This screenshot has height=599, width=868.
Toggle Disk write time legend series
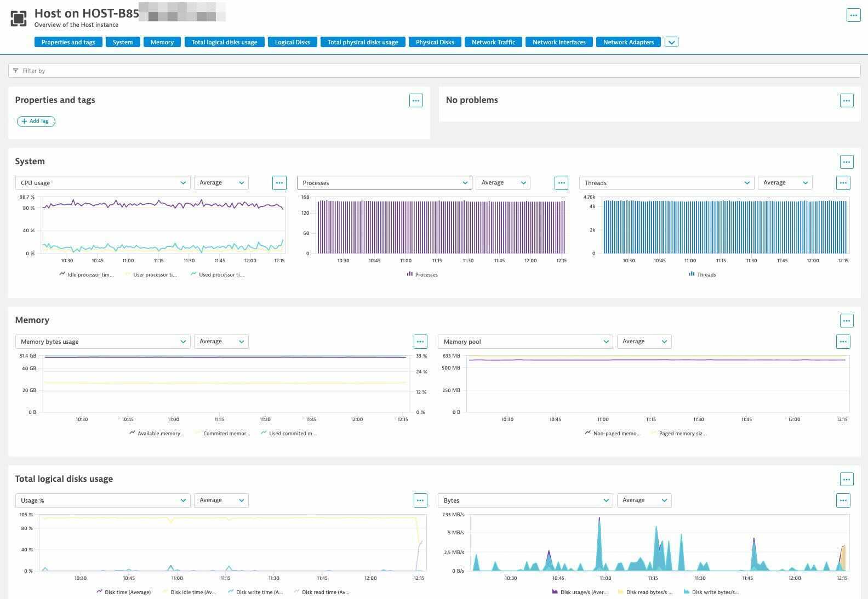pos(255,592)
